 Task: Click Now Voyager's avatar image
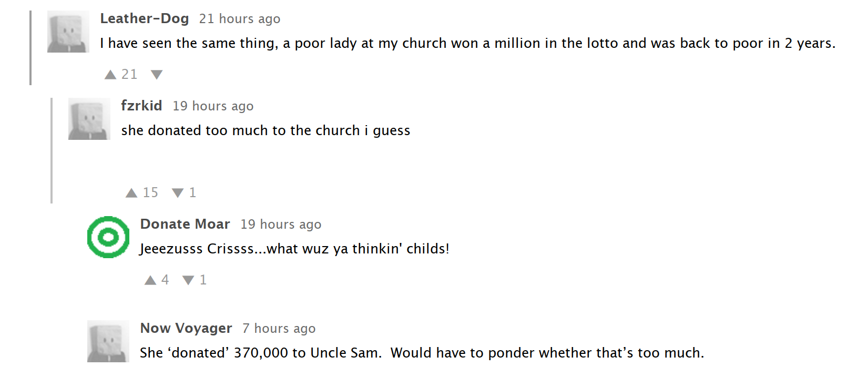tap(108, 341)
